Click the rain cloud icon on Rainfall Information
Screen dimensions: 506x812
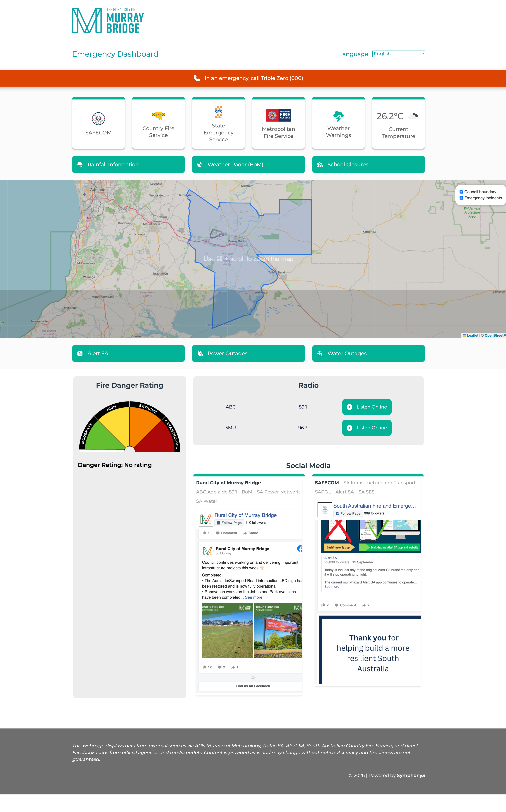tap(80, 165)
